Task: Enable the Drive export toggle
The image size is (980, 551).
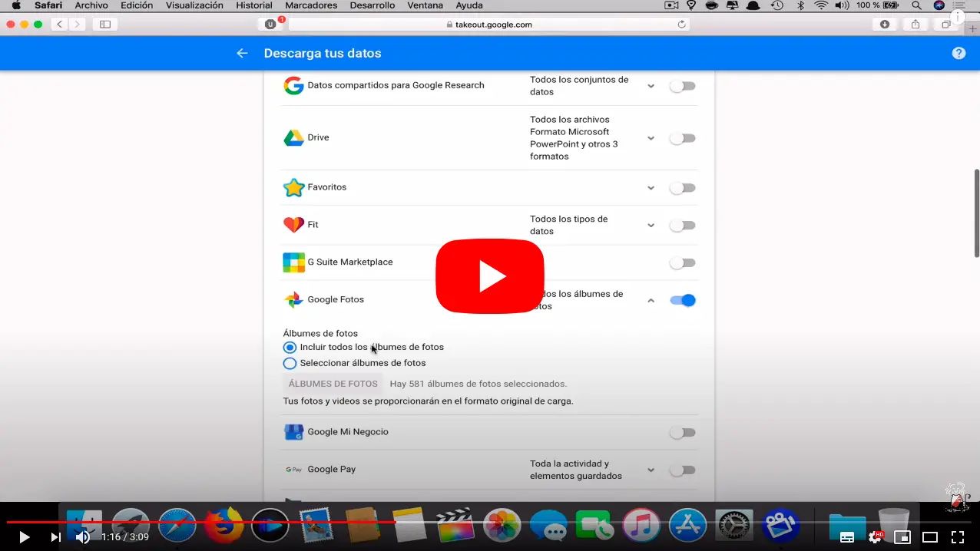Action: tap(682, 138)
